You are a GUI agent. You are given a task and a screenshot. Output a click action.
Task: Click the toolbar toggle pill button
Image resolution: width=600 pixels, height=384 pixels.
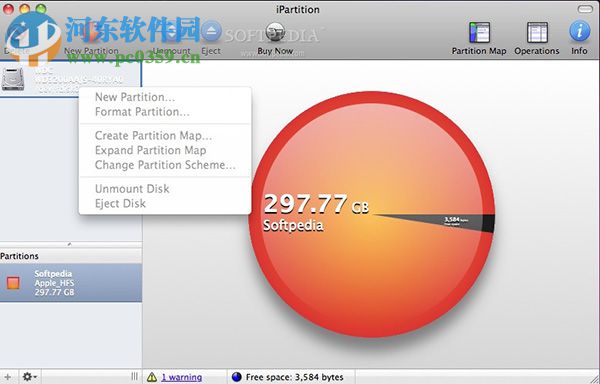[585, 9]
